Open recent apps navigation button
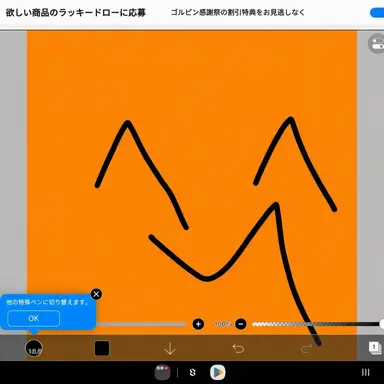Viewport: 384px width, 384px height. click(366, 372)
